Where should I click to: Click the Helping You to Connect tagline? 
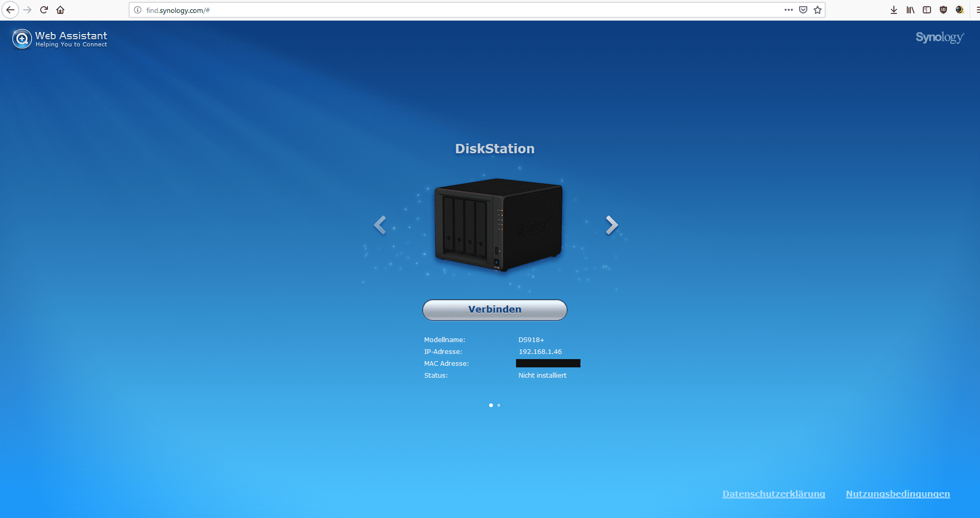(x=71, y=44)
